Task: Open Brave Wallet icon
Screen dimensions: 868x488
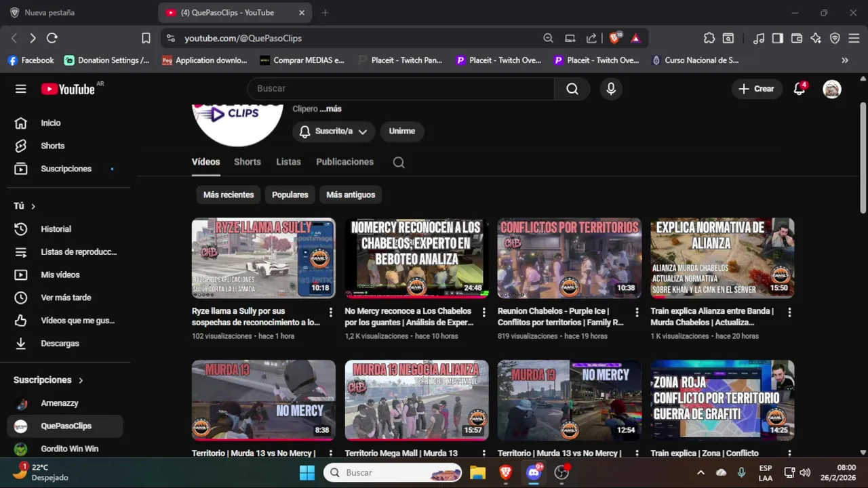Action: point(797,39)
